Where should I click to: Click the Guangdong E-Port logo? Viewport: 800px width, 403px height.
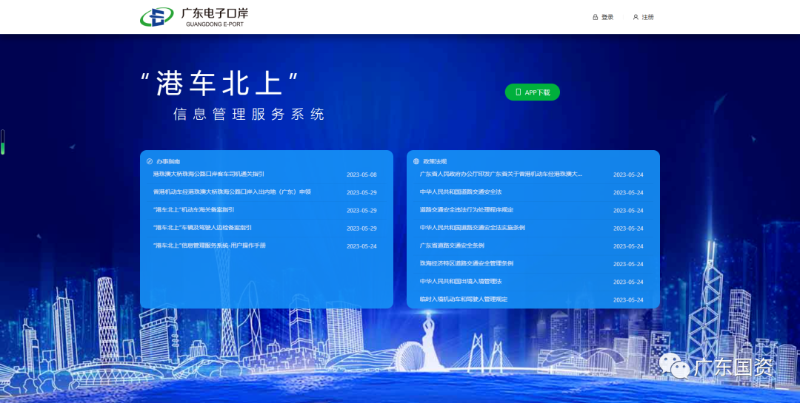pos(194,17)
